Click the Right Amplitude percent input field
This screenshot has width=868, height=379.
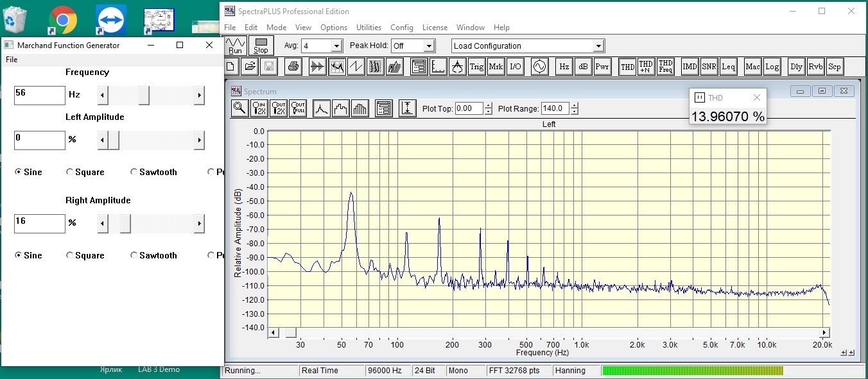40,223
